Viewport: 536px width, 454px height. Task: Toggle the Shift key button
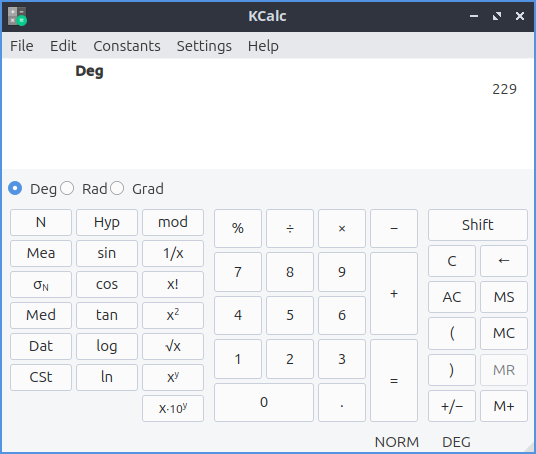478,225
